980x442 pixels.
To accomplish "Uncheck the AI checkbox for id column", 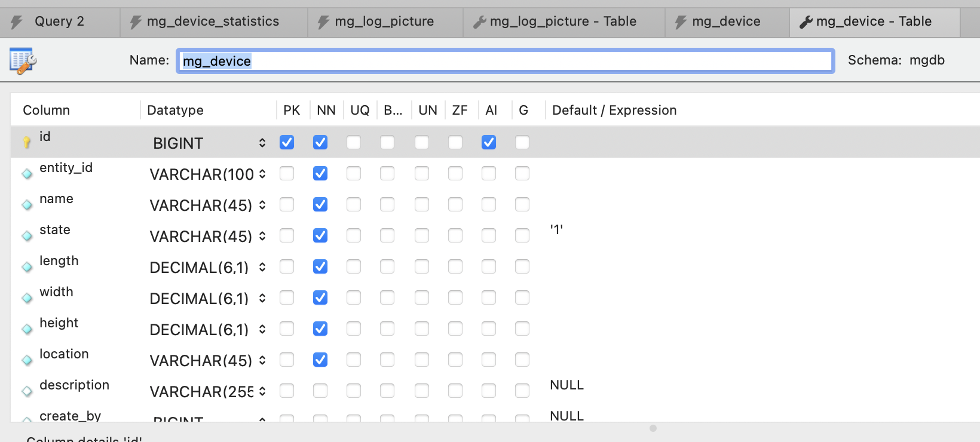I will pos(489,142).
